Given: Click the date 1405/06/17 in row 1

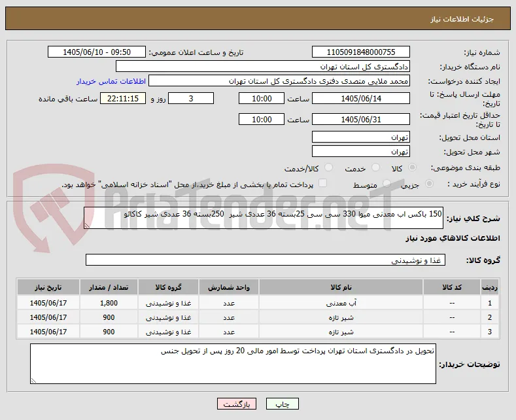Looking at the screenshot, I should 48,303.
